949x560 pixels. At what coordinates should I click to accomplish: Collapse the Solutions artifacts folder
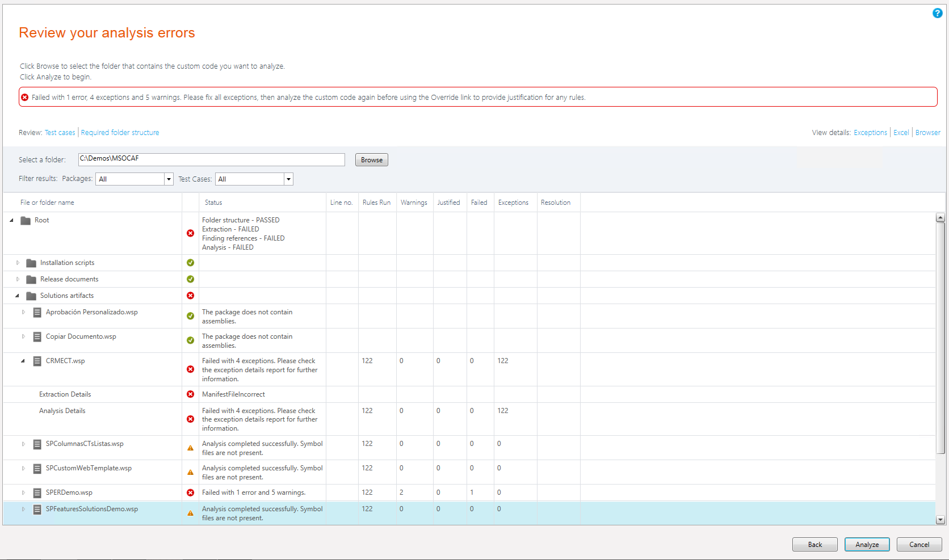(x=18, y=296)
